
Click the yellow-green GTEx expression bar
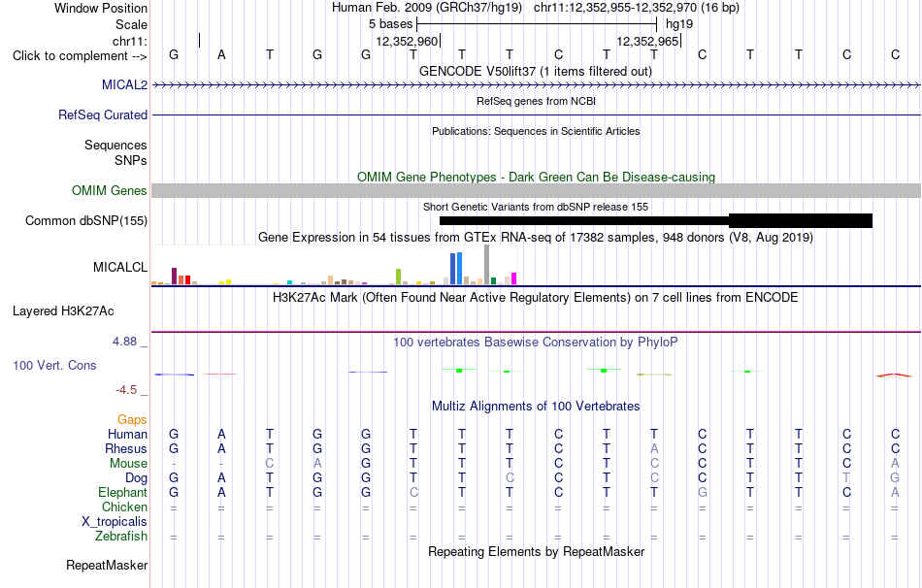tap(398, 277)
